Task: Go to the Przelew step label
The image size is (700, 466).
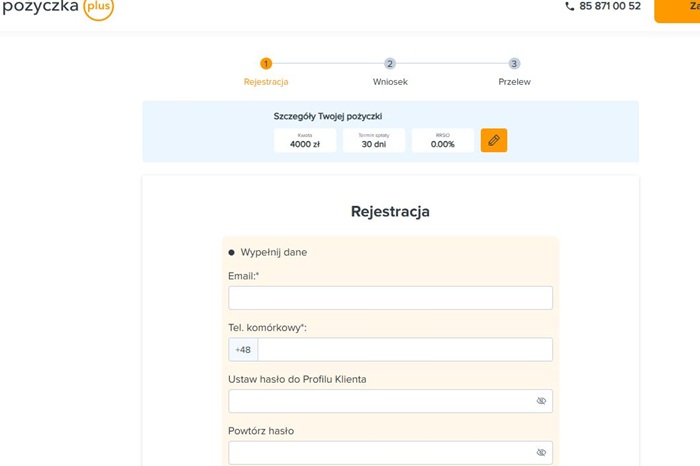Action: pyautogui.click(x=514, y=82)
